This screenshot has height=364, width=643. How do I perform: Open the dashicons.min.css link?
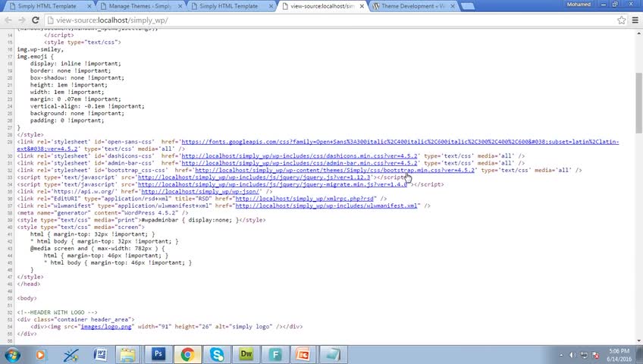click(300, 155)
